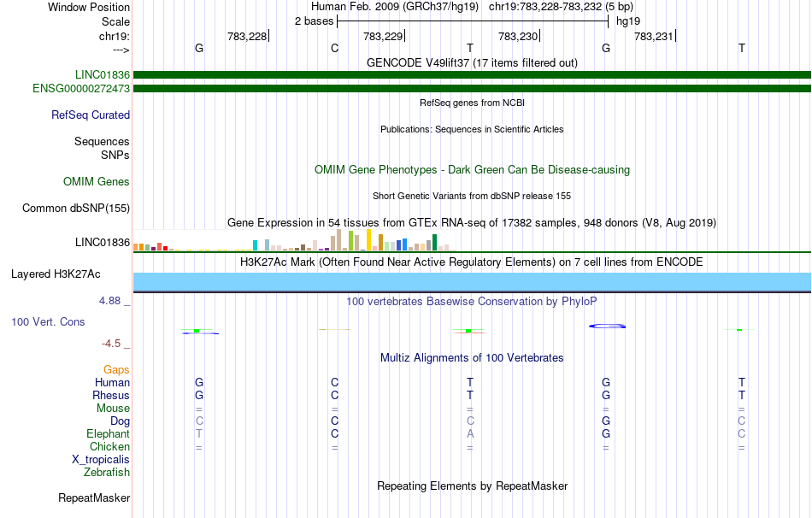Click the 100 Vert. Cons track label
Image resolution: width=812 pixels, height=518 pixels.
[x=48, y=322]
